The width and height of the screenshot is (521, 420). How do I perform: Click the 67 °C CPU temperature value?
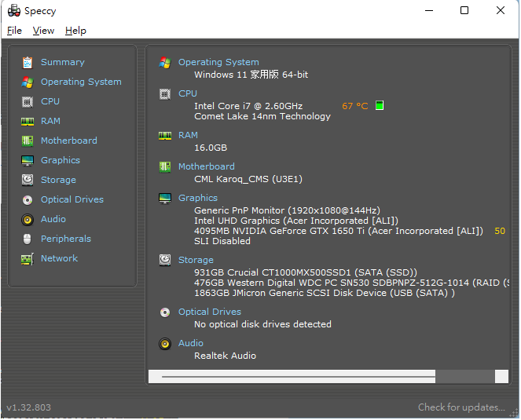pyautogui.click(x=355, y=106)
